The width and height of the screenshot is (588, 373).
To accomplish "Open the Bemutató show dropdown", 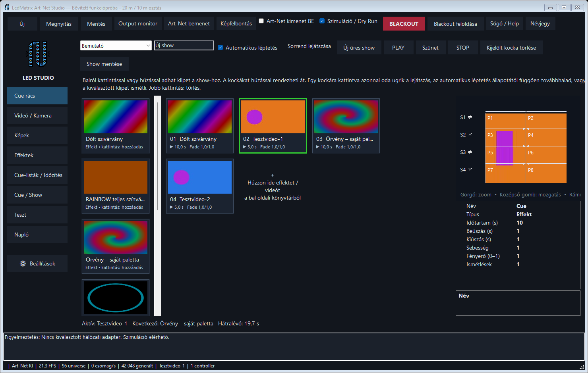I will 116,46.
